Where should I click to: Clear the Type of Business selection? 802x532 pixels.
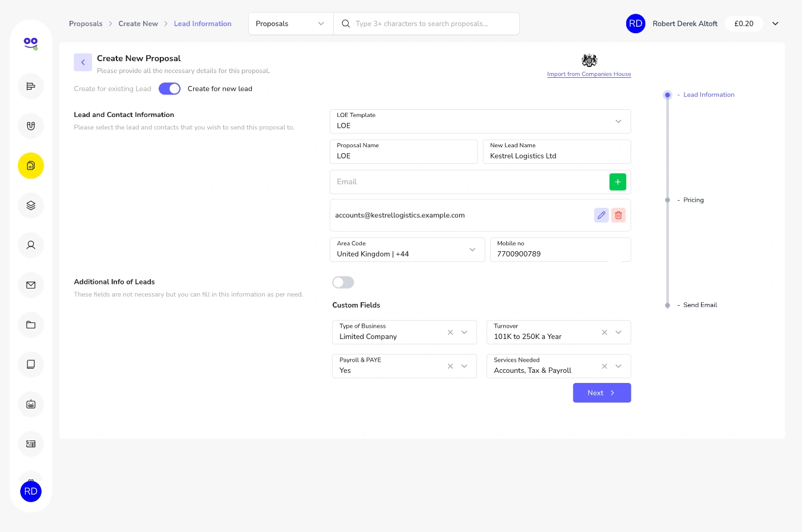(x=450, y=332)
